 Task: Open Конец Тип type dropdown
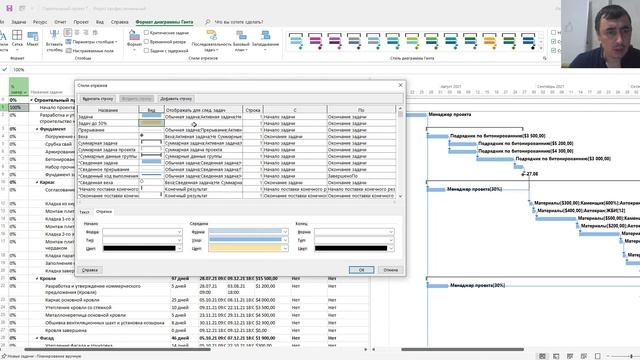391,240
